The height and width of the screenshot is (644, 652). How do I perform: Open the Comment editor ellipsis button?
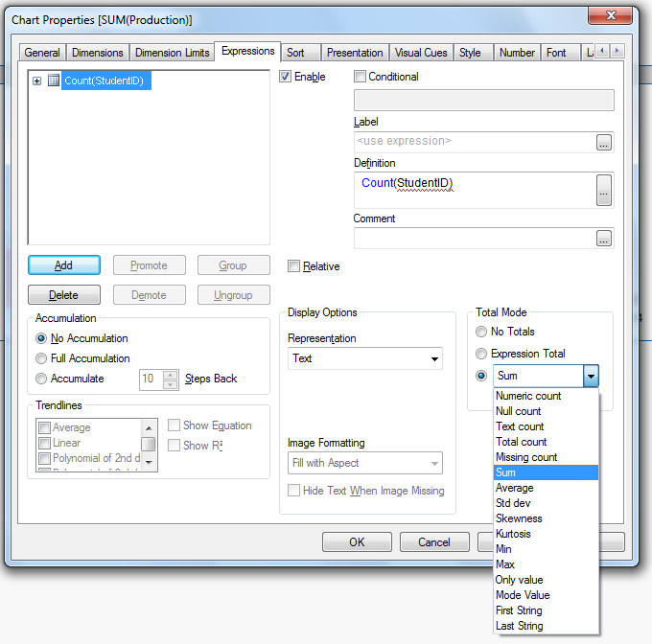click(604, 239)
